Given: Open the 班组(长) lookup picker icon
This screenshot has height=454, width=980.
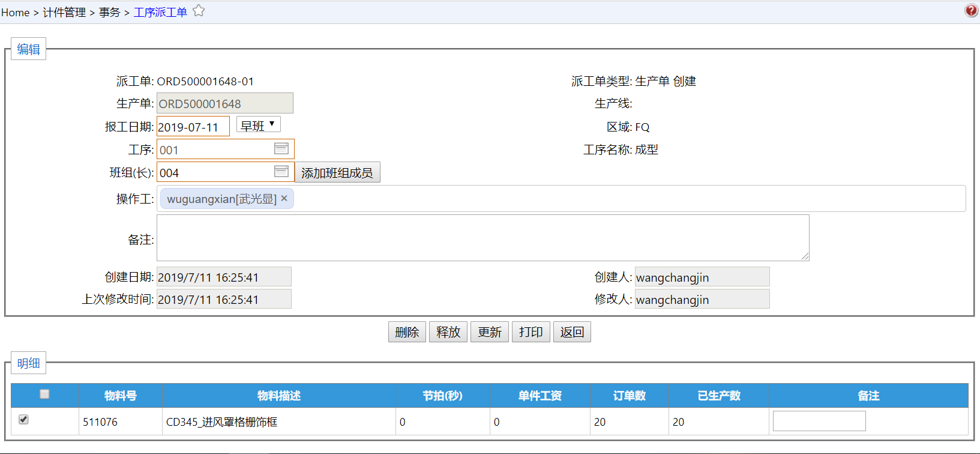Looking at the screenshot, I should 281,171.
